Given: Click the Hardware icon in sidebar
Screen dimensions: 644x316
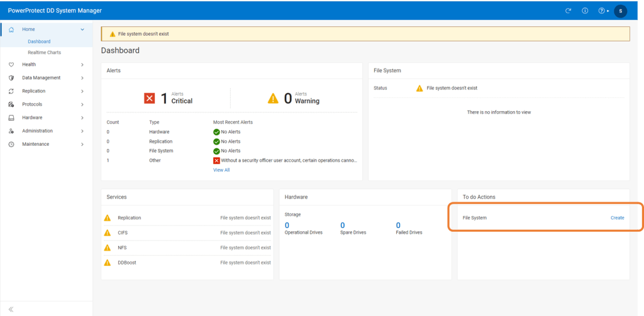Looking at the screenshot, I should pyautogui.click(x=11, y=117).
